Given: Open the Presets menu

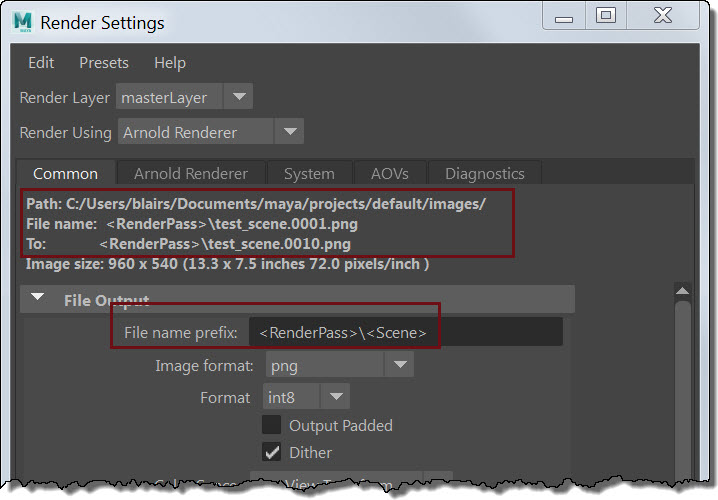Looking at the screenshot, I should 104,62.
